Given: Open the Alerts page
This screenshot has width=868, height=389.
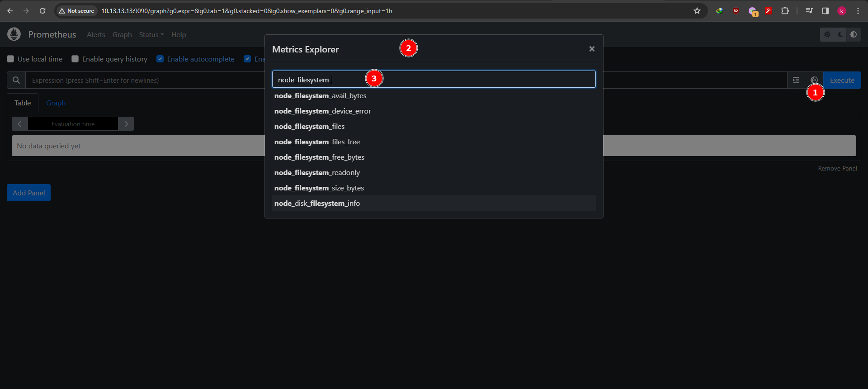Looking at the screenshot, I should tap(96, 34).
